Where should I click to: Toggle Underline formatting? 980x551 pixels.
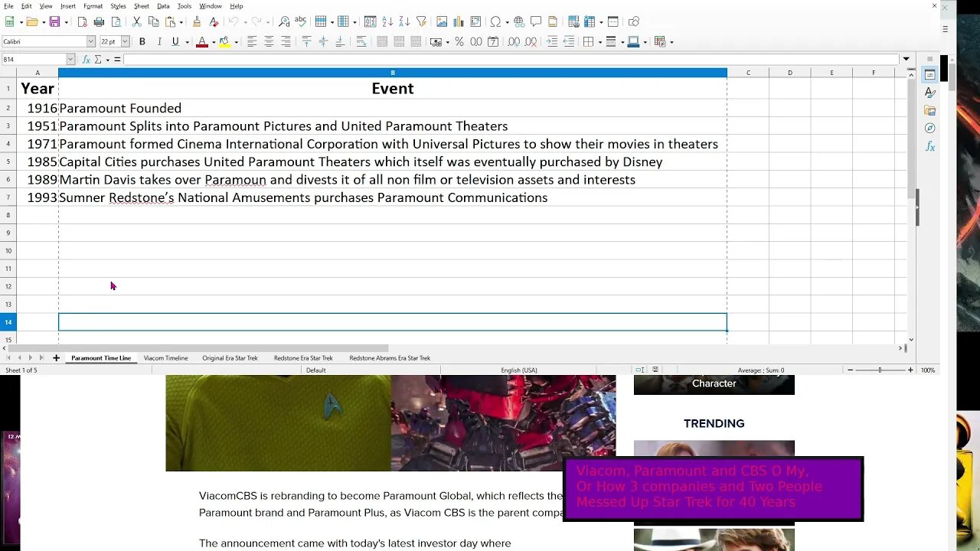click(175, 41)
